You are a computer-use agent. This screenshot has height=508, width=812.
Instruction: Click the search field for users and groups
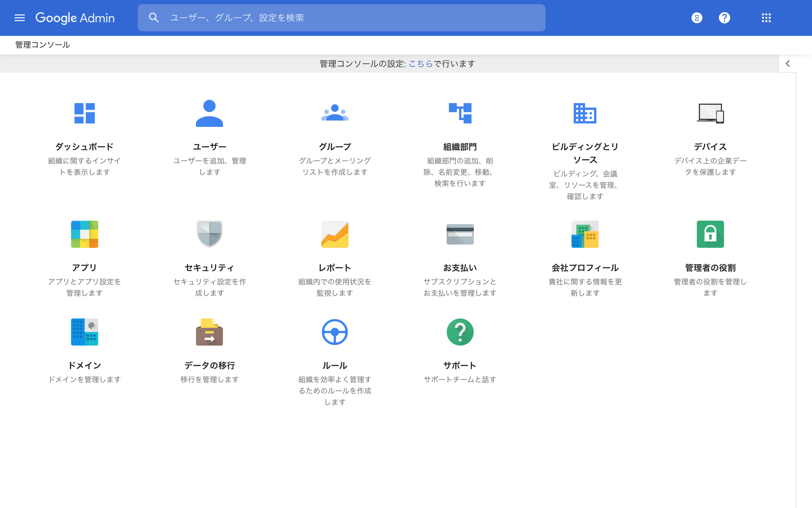pyautogui.click(x=341, y=18)
